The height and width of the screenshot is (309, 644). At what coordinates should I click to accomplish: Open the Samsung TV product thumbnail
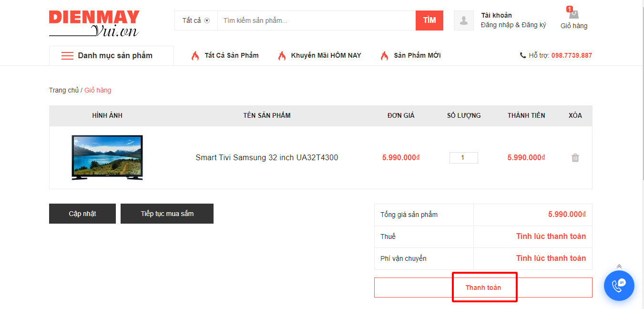(107, 157)
